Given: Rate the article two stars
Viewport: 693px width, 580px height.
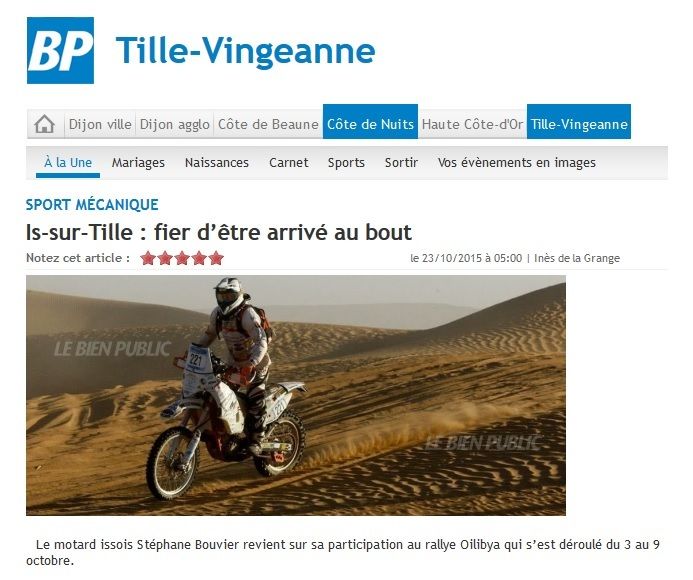Looking at the screenshot, I should tap(164, 258).
